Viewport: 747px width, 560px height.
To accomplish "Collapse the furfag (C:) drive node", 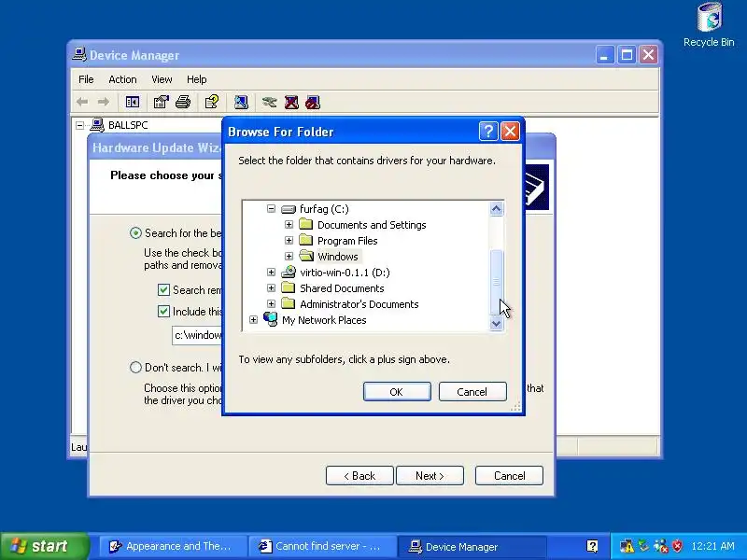I will 271,208.
